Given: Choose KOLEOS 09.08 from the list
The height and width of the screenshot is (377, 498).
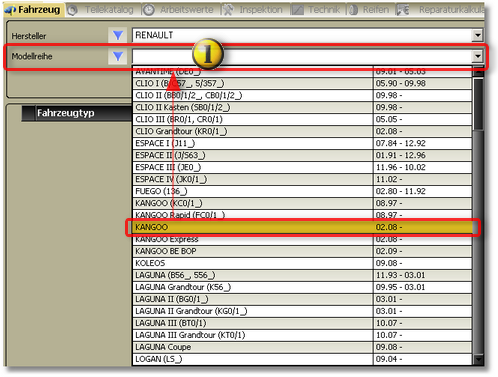Looking at the screenshot, I should (x=302, y=263).
